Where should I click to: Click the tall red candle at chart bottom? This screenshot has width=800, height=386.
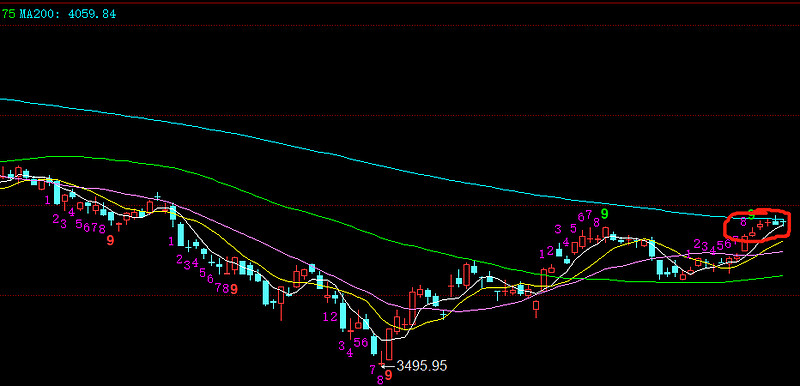point(390,344)
